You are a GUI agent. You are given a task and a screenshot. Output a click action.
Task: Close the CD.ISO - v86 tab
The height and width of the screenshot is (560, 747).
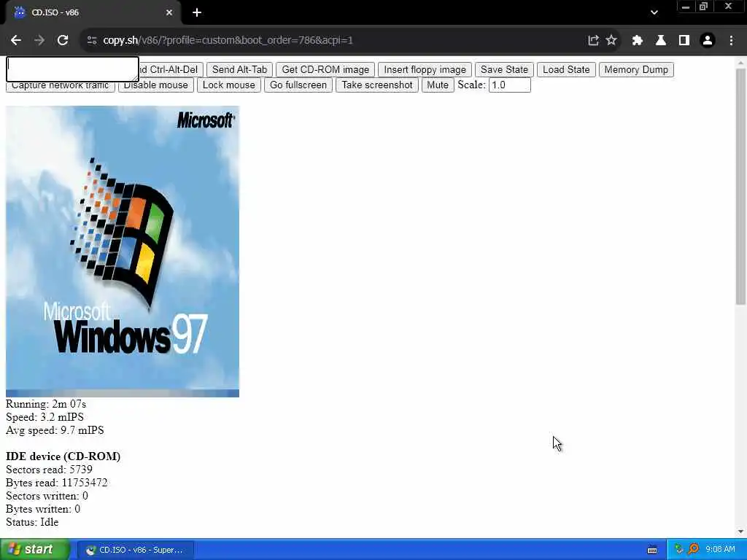[x=169, y=13]
